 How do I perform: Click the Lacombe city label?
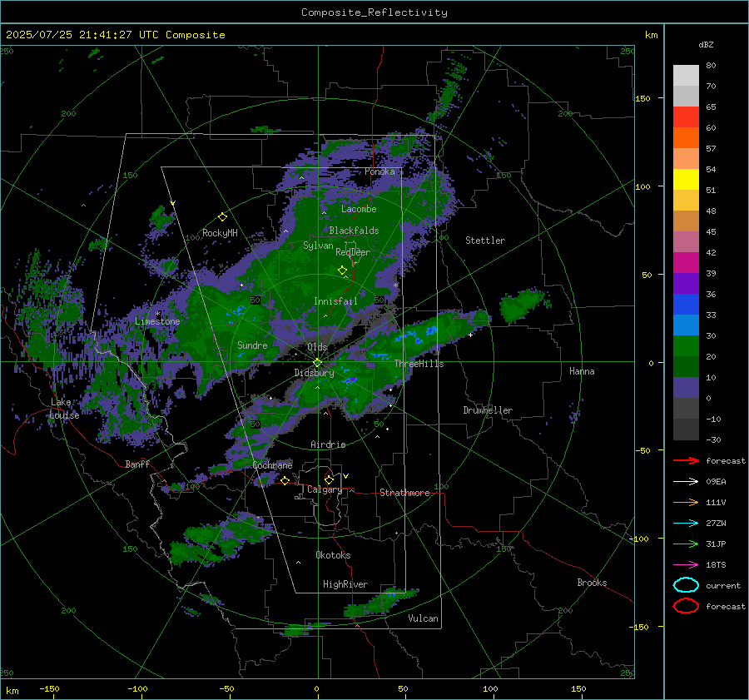pos(359,209)
